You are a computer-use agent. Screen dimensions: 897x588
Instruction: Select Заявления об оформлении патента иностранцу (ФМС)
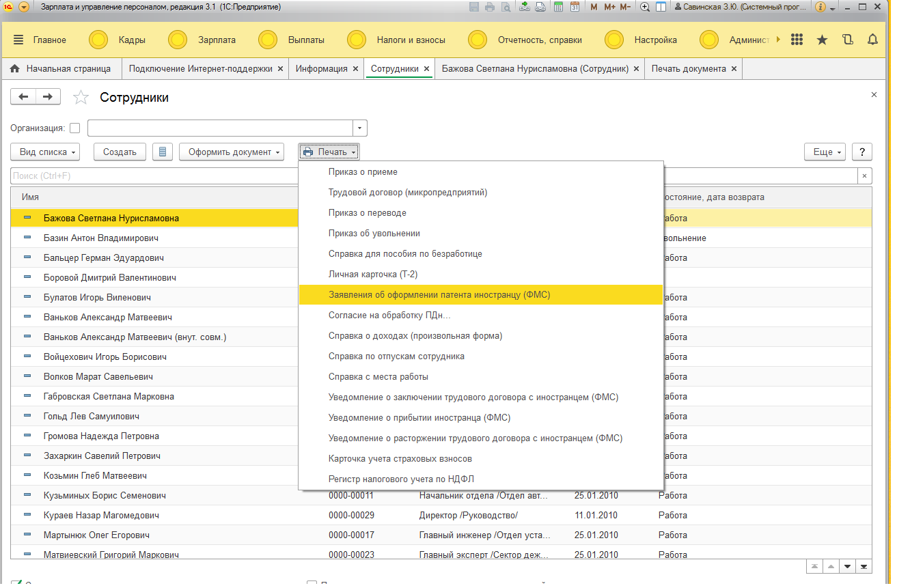pyautogui.click(x=481, y=295)
